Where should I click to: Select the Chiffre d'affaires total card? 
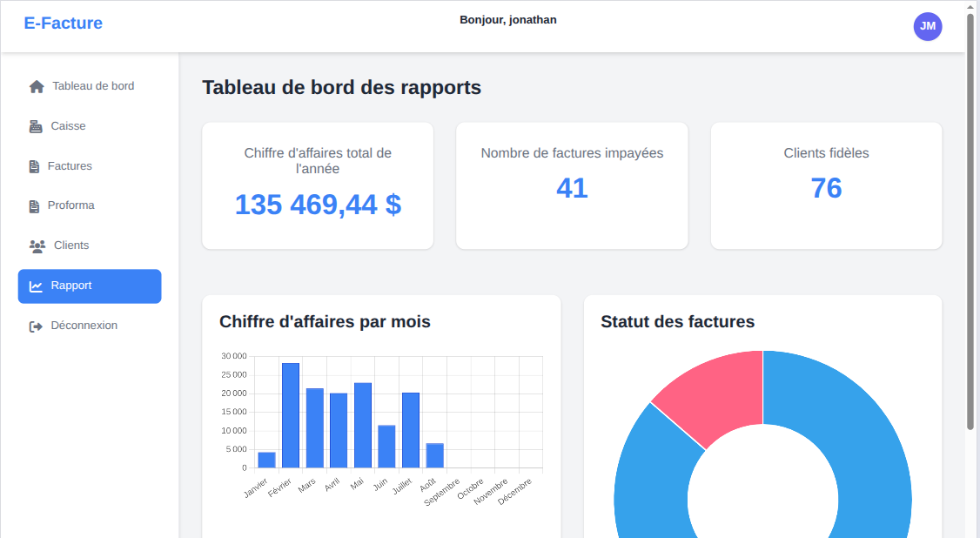click(317, 185)
